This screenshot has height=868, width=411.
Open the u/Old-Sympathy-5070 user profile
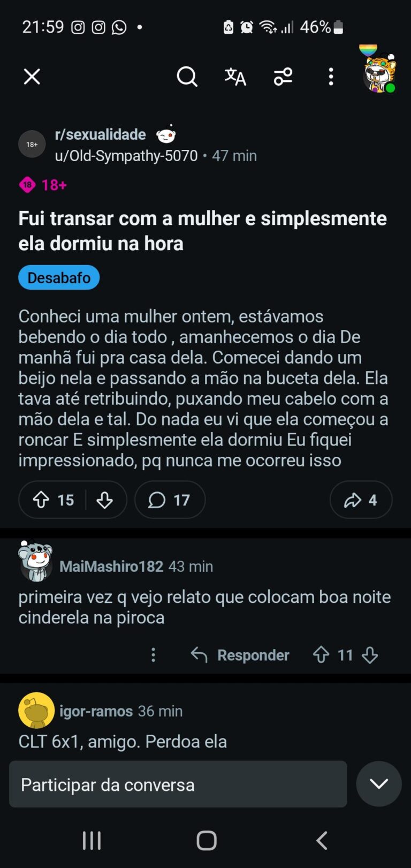(126, 156)
